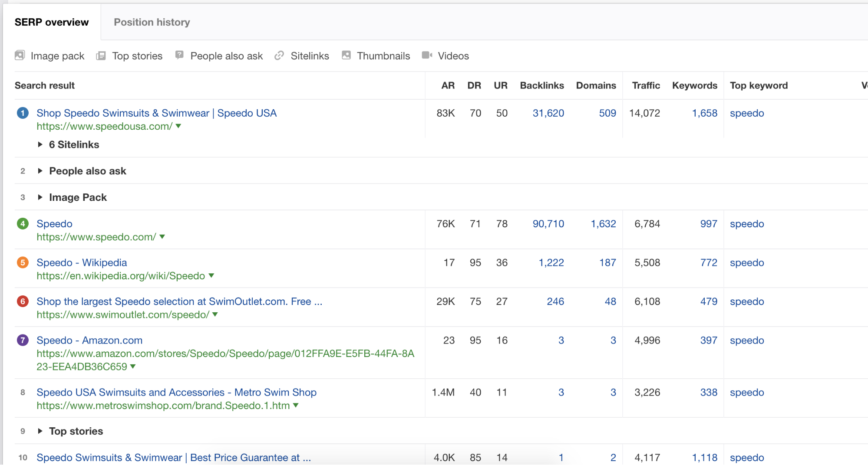Open dropdown next to Wikipedia Speedo URL
Image resolution: width=868 pixels, height=465 pixels.
(211, 276)
